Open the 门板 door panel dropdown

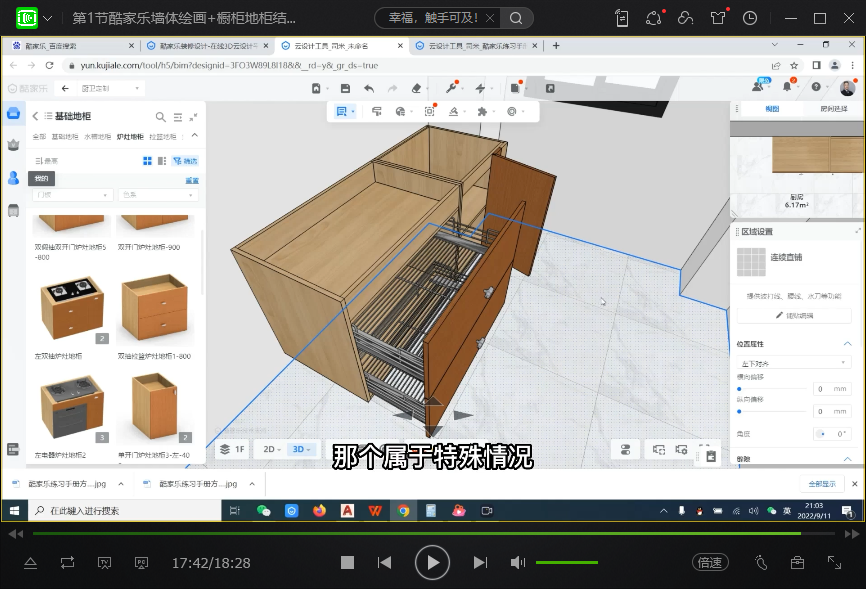(72, 195)
